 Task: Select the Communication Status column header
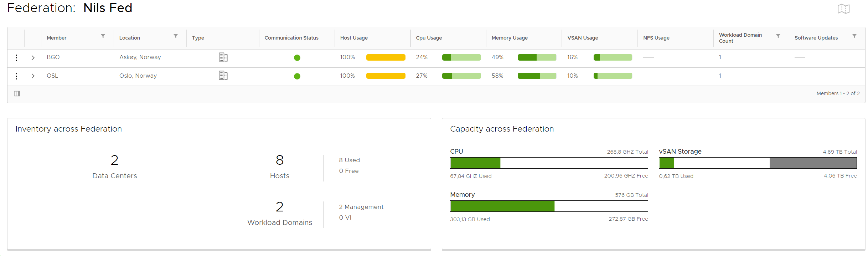click(x=291, y=38)
